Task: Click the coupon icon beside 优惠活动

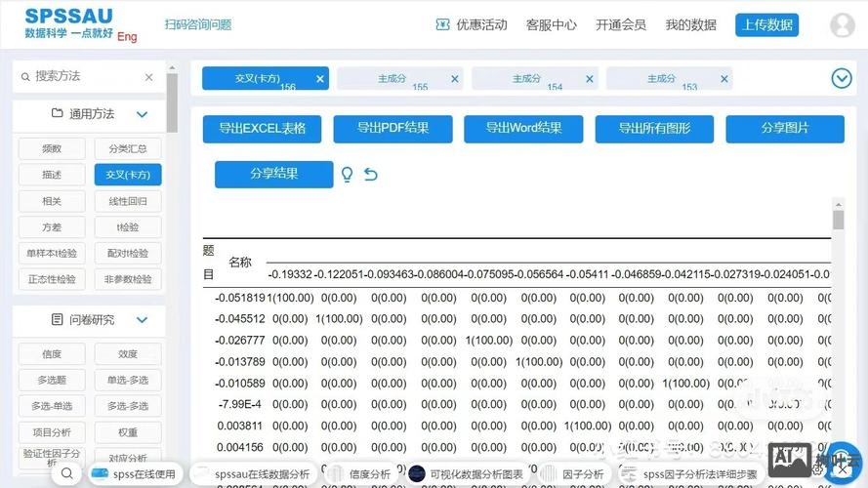Action: point(442,24)
